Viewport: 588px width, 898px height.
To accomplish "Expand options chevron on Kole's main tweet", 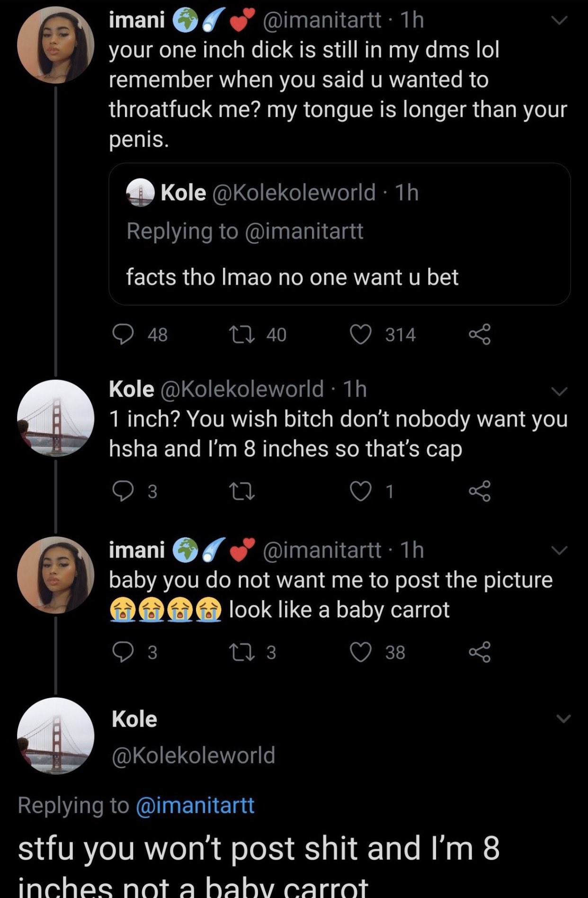I will click(x=563, y=718).
